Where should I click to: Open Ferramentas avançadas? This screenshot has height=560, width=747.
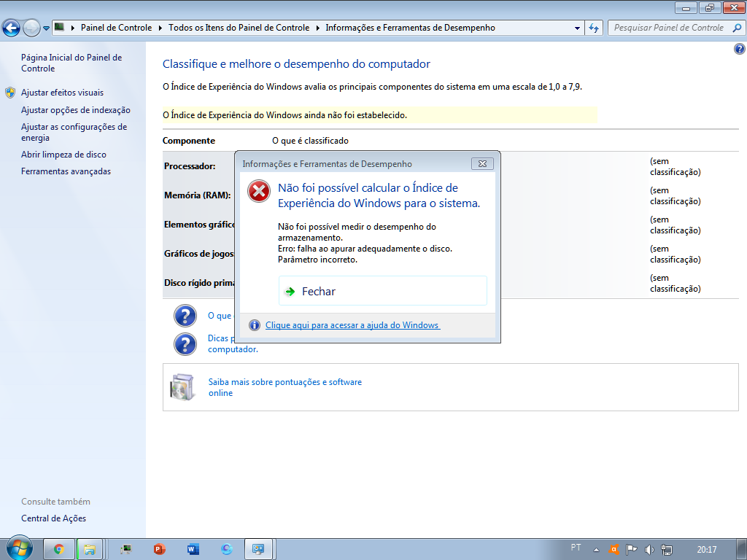click(66, 171)
